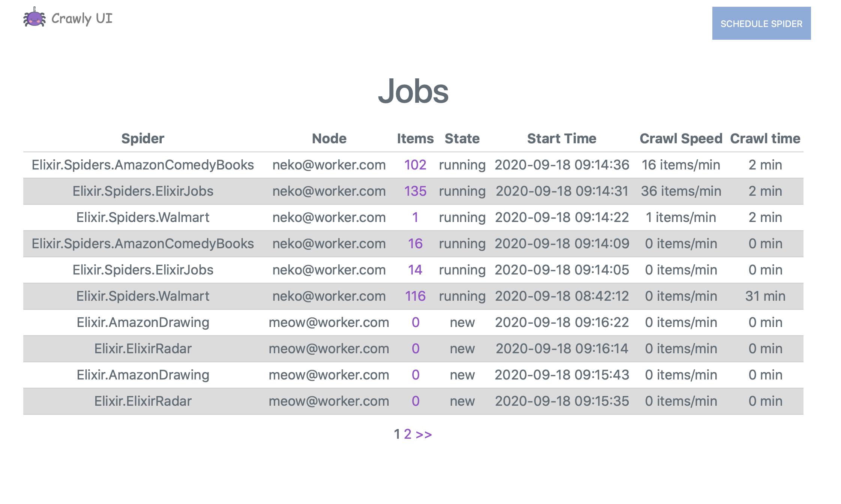Click the Crawly UI title text

[x=82, y=18]
